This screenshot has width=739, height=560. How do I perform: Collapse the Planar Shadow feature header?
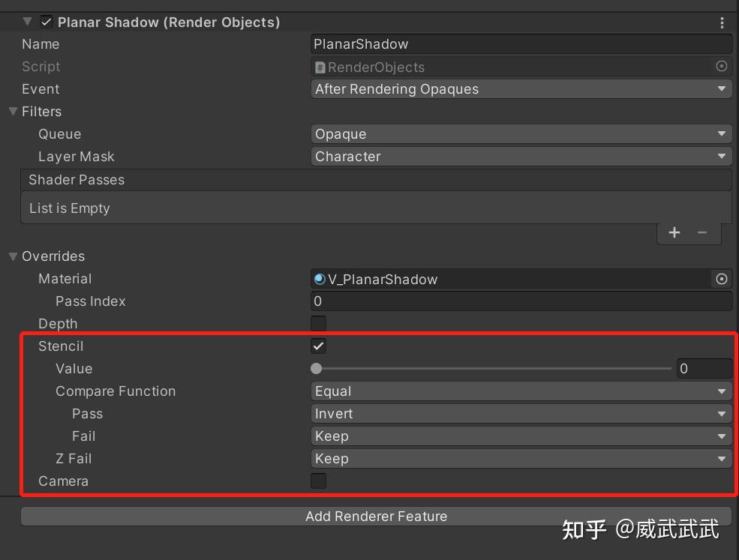[x=27, y=22]
